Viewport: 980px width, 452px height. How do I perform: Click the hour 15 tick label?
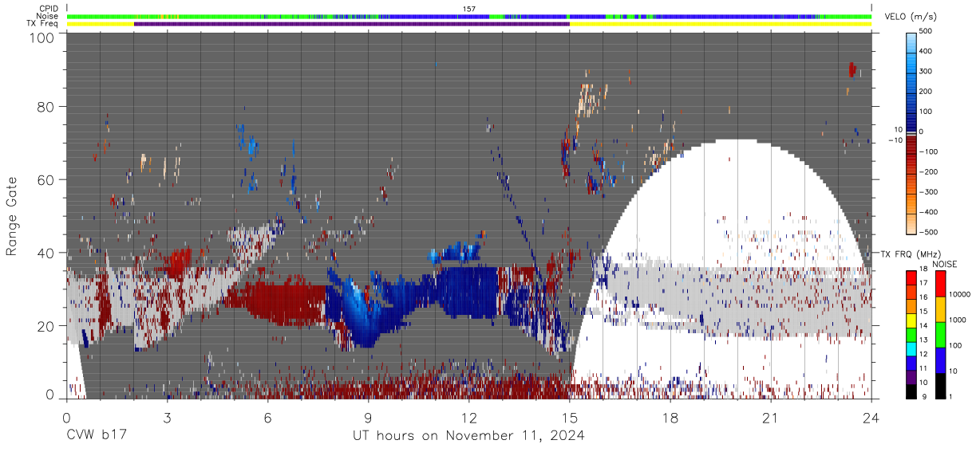click(569, 417)
